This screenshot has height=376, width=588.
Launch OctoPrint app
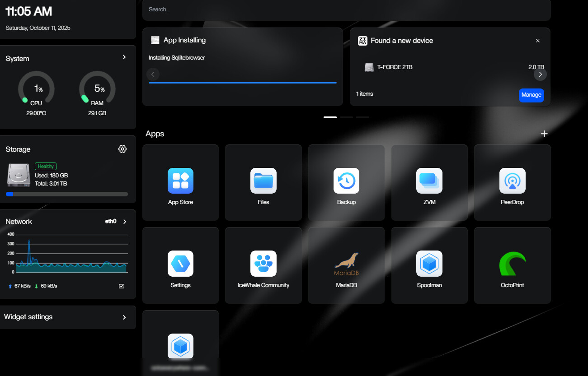512,264
